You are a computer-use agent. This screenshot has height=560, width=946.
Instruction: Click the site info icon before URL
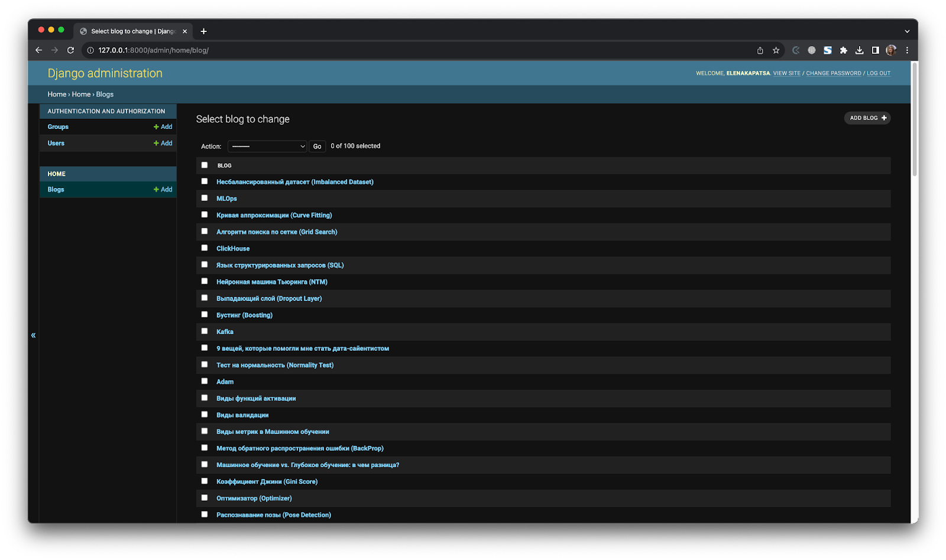(90, 50)
